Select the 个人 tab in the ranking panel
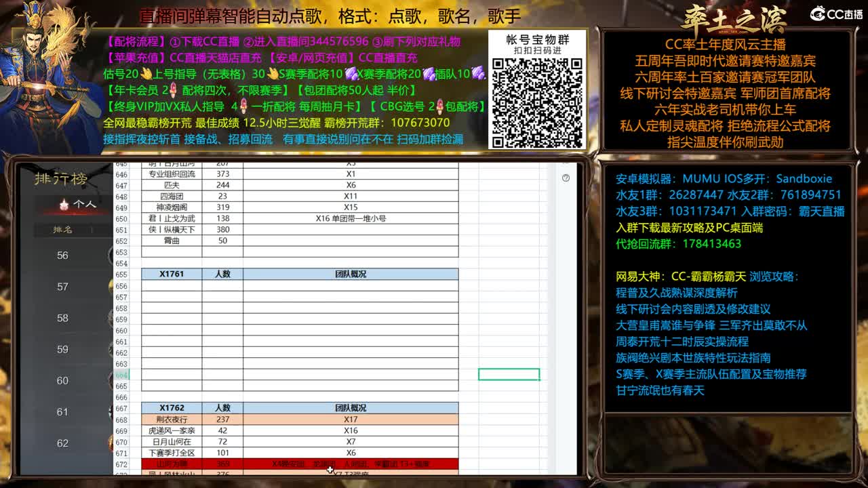This screenshot has width=868, height=488. [x=79, y=203]
